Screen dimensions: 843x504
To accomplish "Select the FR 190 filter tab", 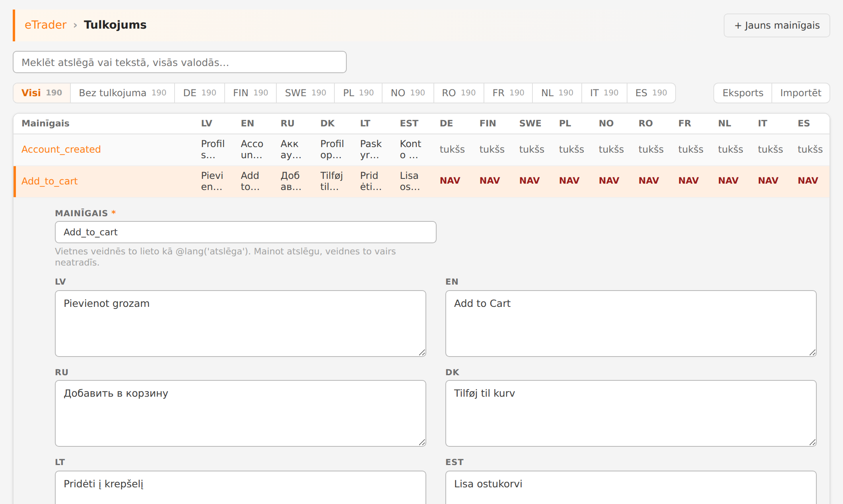I will coord(508,93).
